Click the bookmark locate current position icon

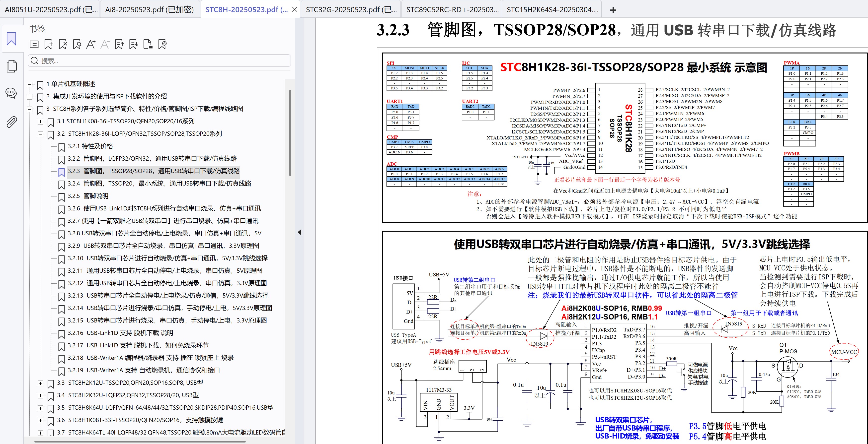coord(162,44)
